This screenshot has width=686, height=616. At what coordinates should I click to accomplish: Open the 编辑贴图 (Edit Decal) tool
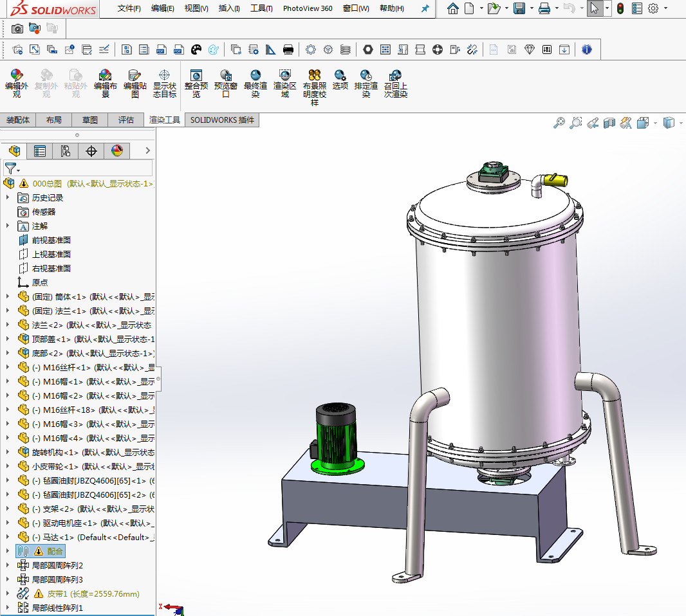tap(134, 77)
